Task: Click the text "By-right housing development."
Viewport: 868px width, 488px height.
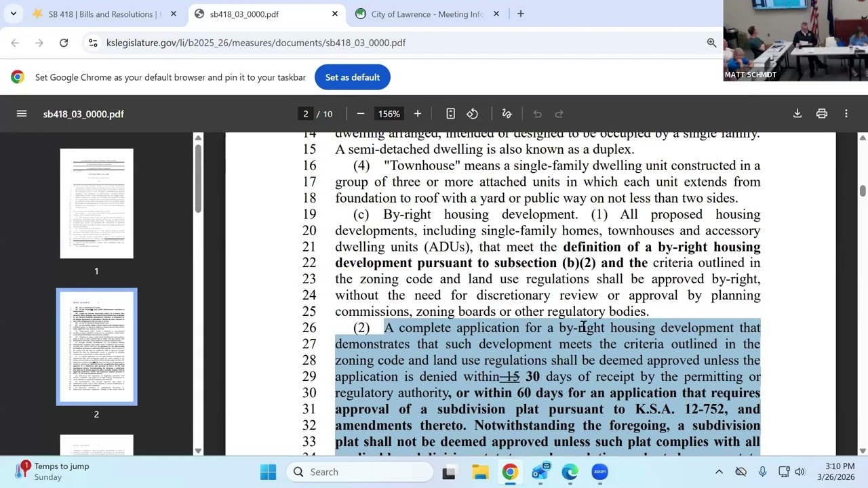Action: [480, 214]
